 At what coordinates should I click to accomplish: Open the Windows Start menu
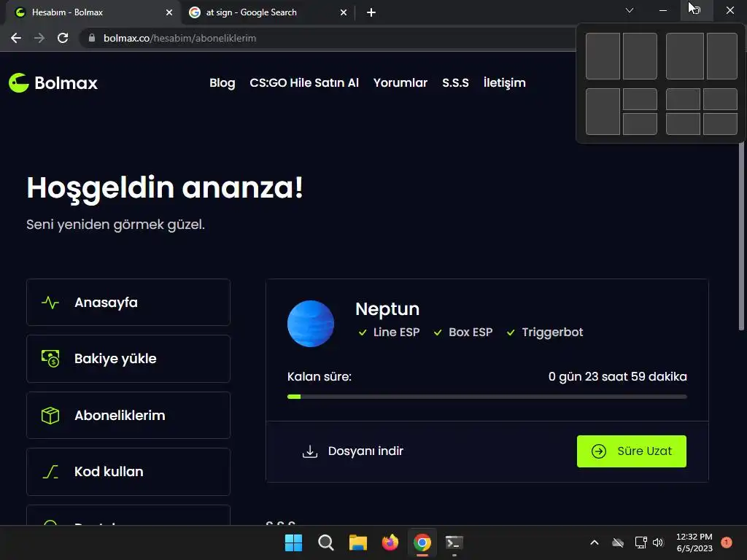click(293, 542)
